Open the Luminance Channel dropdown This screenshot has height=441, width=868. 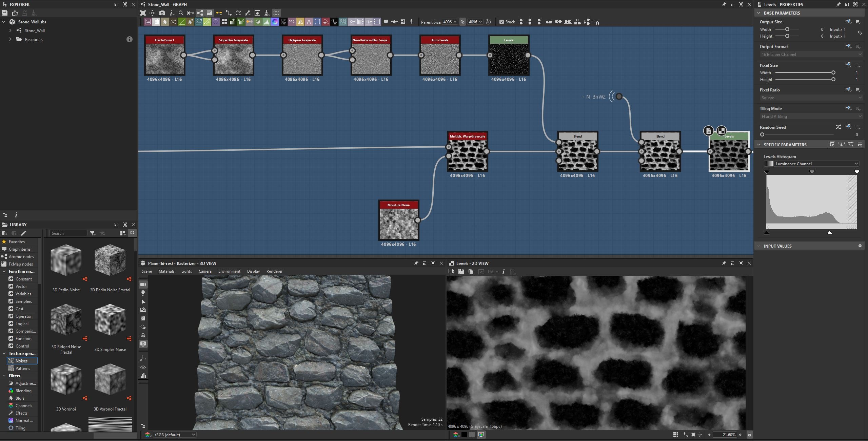(x=811, y=164)
